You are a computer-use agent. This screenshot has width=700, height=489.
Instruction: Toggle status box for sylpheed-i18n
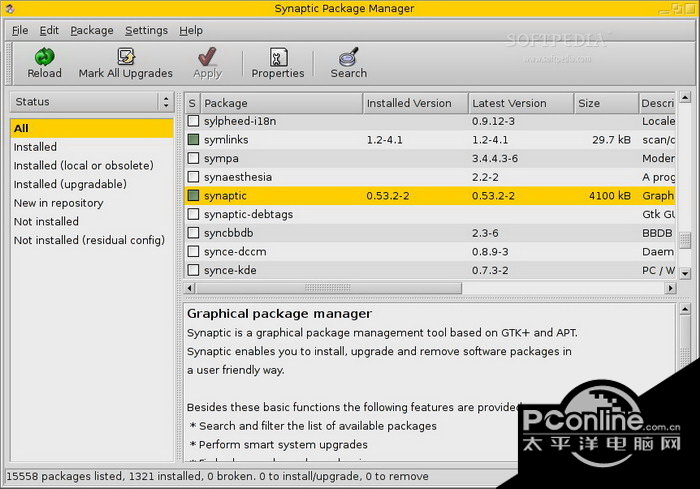pyautogui.click(x=193, y=121)
